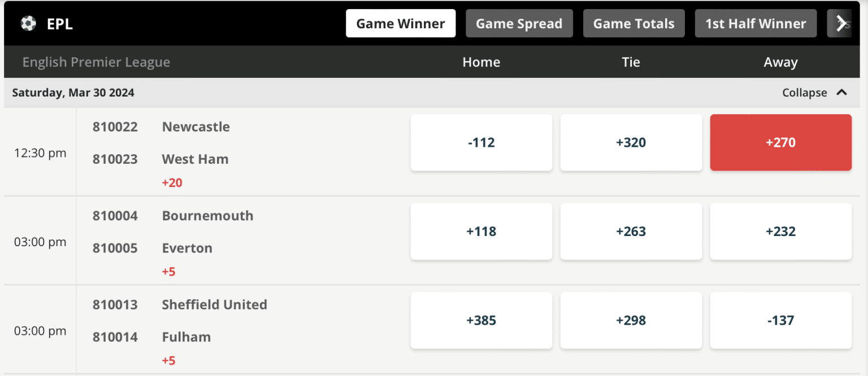Select Fulham away odds of -137

tap(780, 320)
